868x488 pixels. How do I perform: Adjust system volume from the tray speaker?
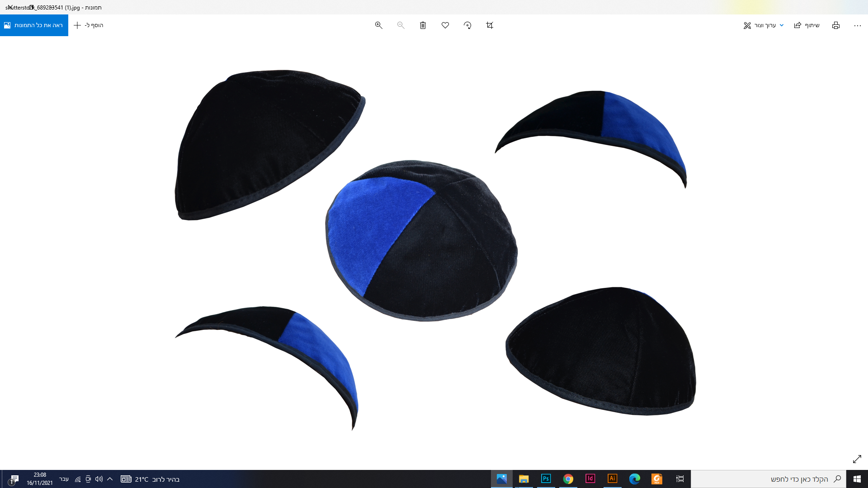(99, 479)
